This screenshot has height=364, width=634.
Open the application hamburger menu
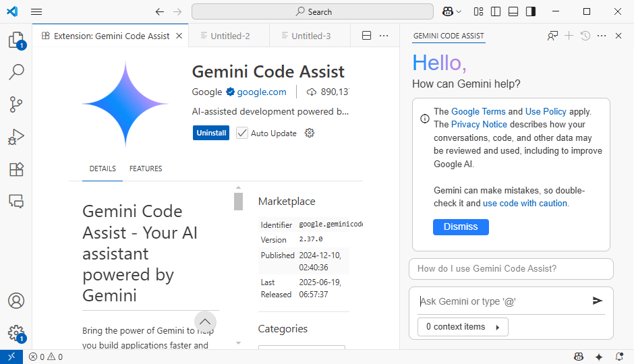(x=36, y=11)
